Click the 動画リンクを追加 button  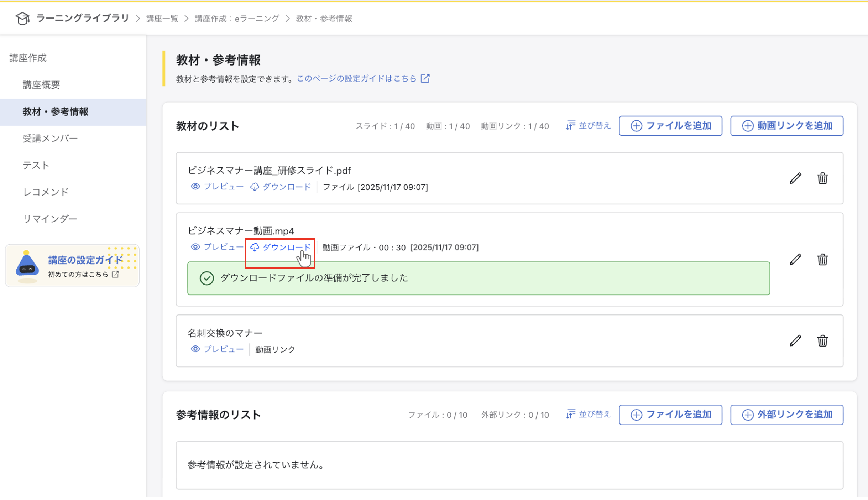tap(787, 126)
